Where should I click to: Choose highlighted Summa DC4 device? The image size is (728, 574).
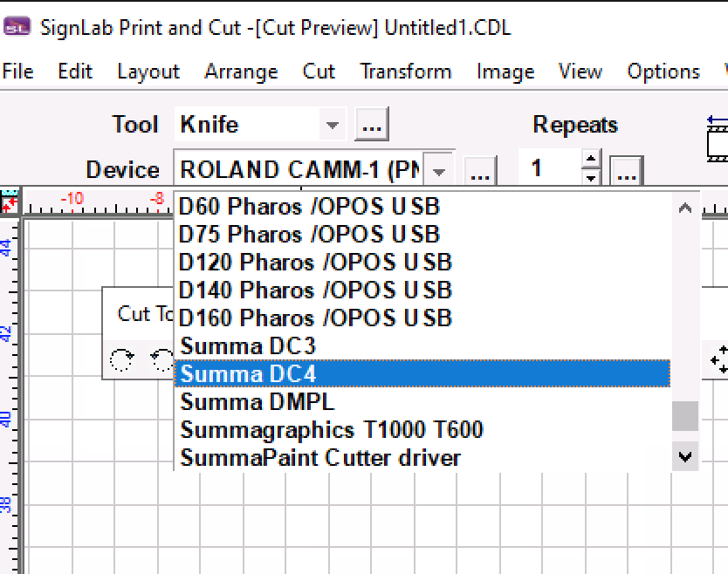pyautogui.click(x=422, y=373)
